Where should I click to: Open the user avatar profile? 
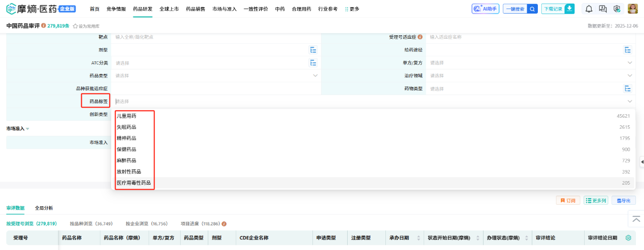633,9
